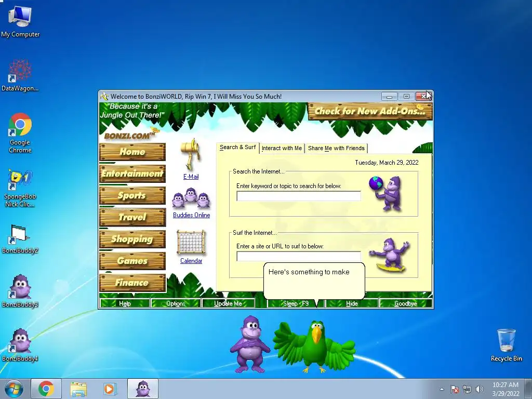Click the Buddies Online gorillas icon

coord(191,198)
